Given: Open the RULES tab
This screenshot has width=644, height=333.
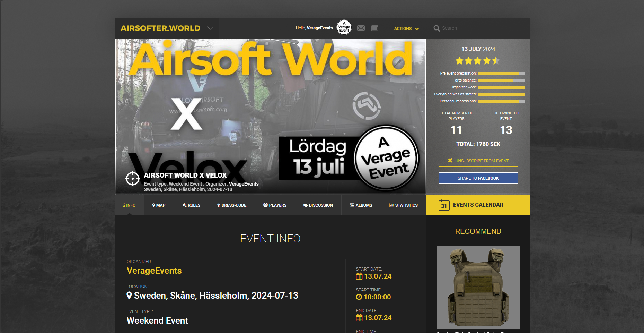Looking at the screenshot, I should click(x=191, y=205).
